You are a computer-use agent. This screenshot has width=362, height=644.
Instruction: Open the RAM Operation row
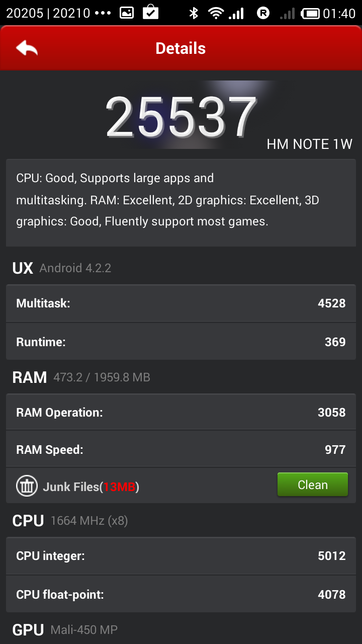click(181, 413)
